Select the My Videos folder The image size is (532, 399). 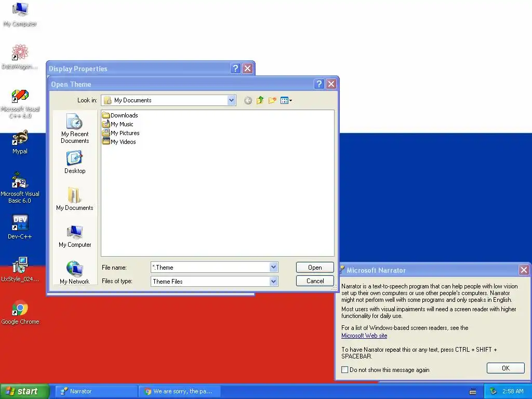(x=119, y=142)
